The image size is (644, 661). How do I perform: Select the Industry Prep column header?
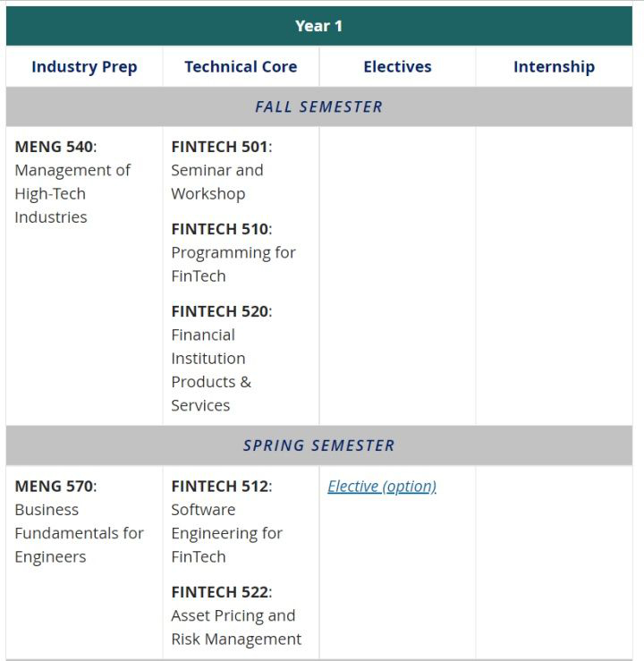pos(84,67)
